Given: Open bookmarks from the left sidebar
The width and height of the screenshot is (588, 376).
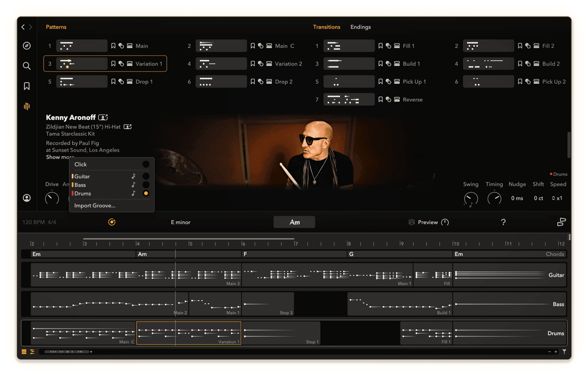Looking at the screenshot, I should pos(26,86).
